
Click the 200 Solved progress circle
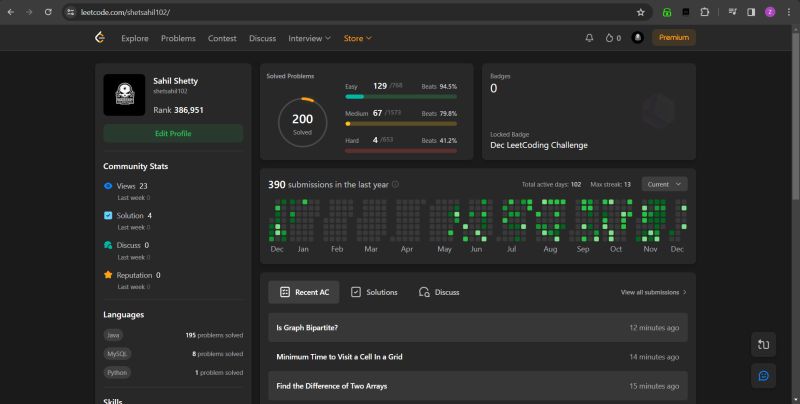(x=302, y=122)
